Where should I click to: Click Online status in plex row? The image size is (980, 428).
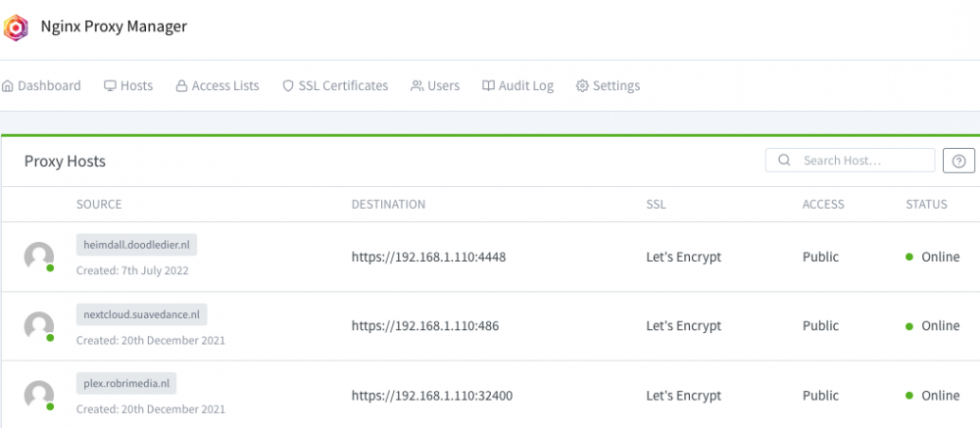933,396
